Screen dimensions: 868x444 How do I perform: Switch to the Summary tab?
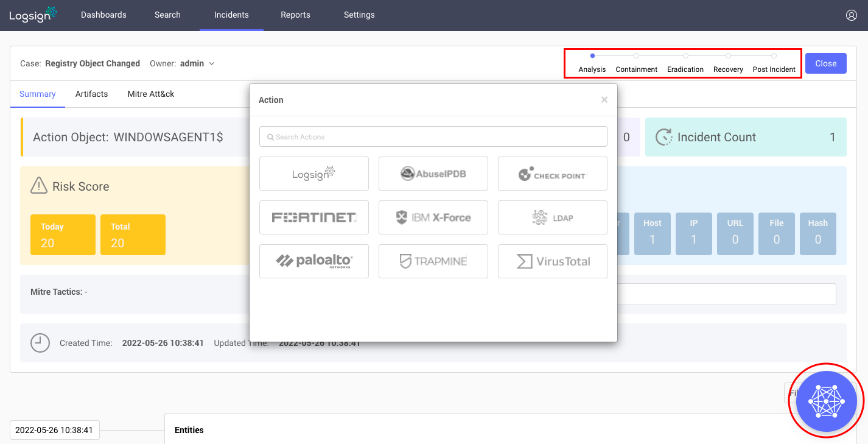pyautogui.click(x=38, y=94)
